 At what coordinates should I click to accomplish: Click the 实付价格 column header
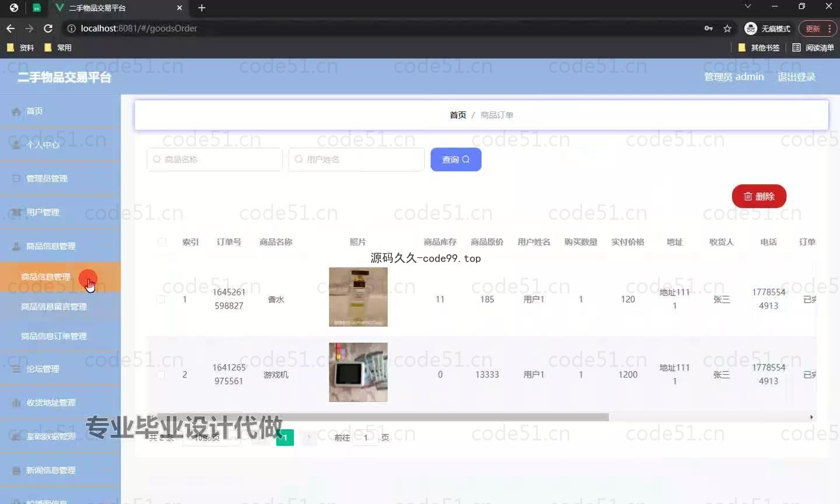click(x=628, y=242)
